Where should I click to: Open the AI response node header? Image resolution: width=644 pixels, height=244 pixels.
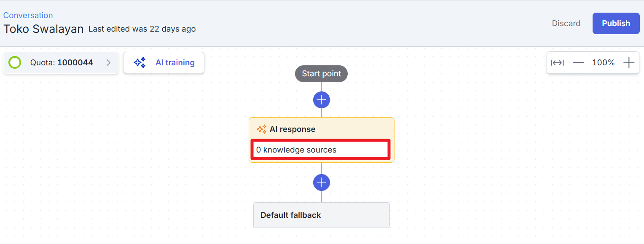pos(322,129)
